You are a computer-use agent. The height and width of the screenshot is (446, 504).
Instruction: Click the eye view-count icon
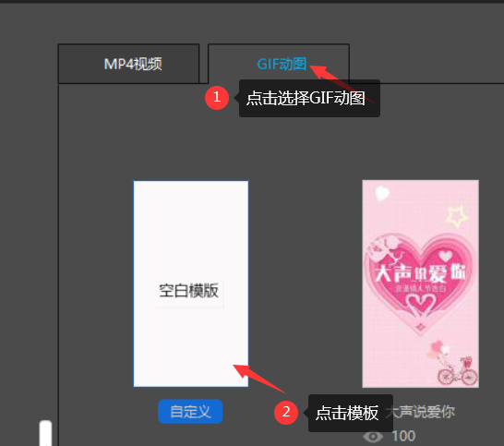tap(373, 437)
